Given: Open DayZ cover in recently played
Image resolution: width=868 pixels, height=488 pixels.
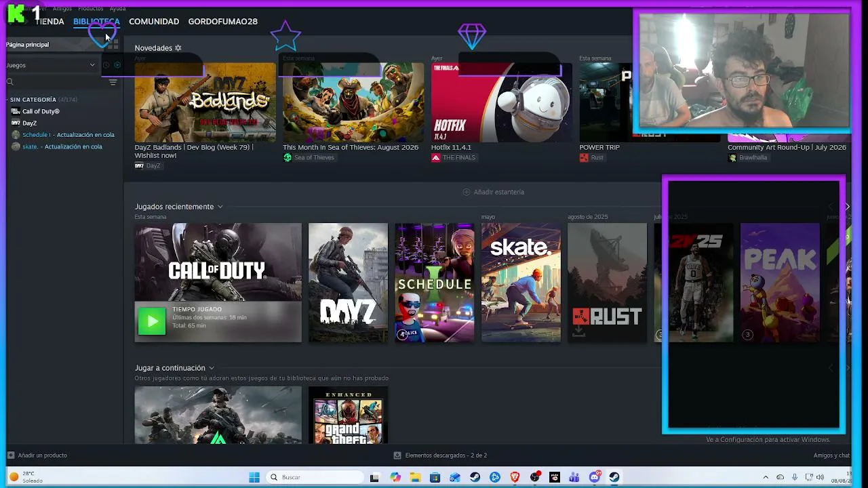Looking at the screenshot, I should (348, 283).
